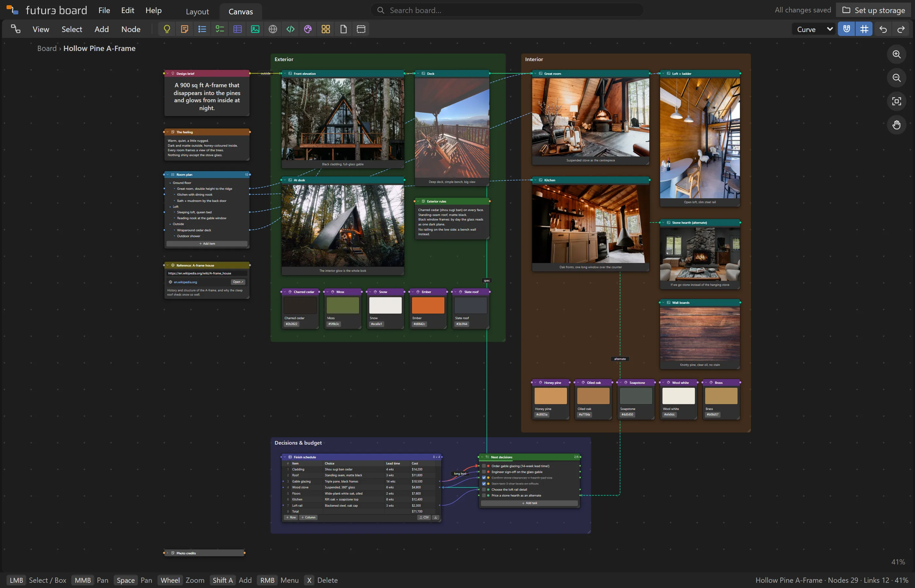915x588 pixels.
Task: Activate the pan hand tool
Action: coord(896,125)
